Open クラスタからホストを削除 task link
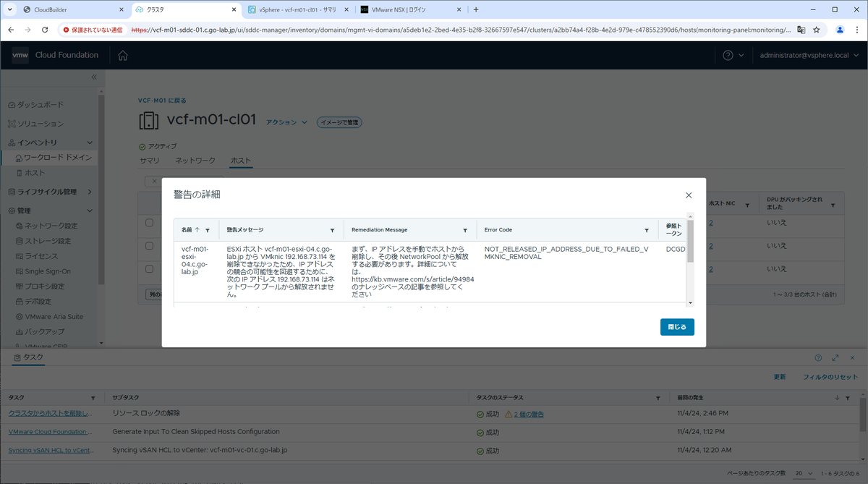 point(51,413)
